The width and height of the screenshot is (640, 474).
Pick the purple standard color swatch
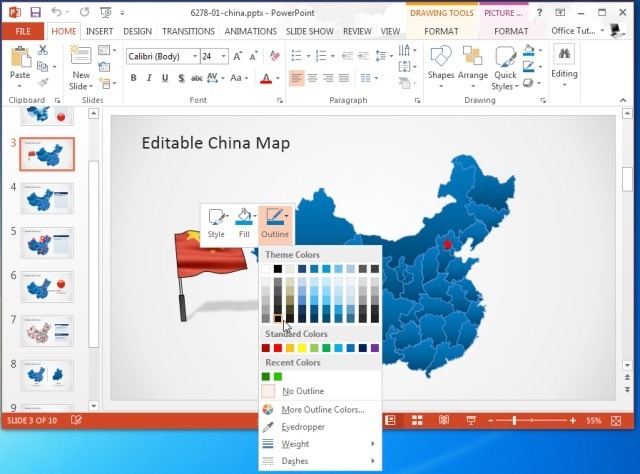375,348
